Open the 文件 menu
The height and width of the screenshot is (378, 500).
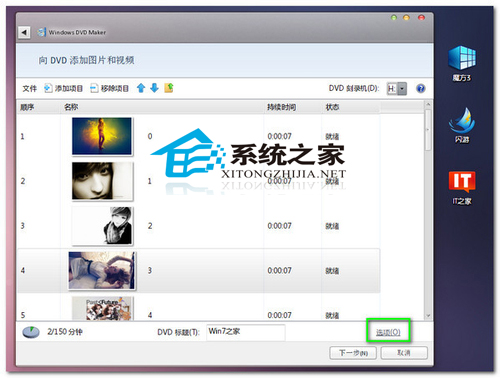(x=29, y=89)
